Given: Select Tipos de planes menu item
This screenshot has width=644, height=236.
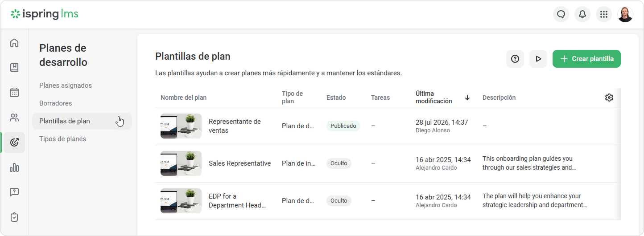Looking at the screenshot, I should (x=63, y=139).
